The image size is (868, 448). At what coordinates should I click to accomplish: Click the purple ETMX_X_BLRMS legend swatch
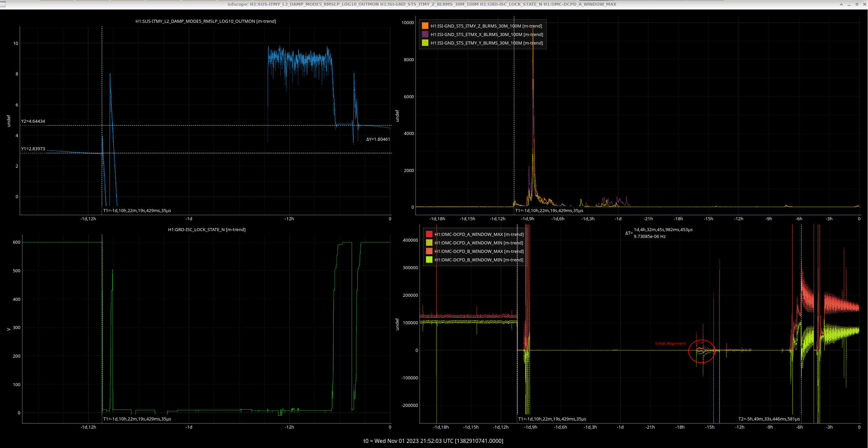tap(425, 34)
